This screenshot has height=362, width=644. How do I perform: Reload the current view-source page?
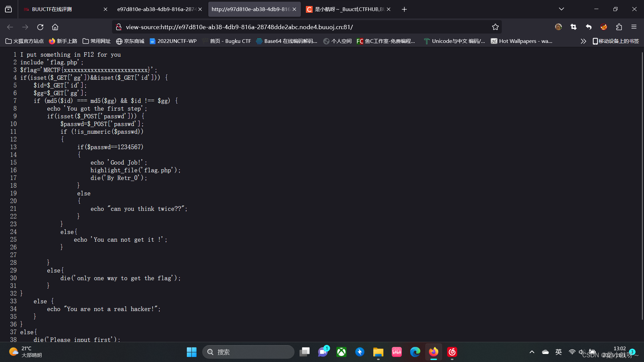[x=40, y=27]
